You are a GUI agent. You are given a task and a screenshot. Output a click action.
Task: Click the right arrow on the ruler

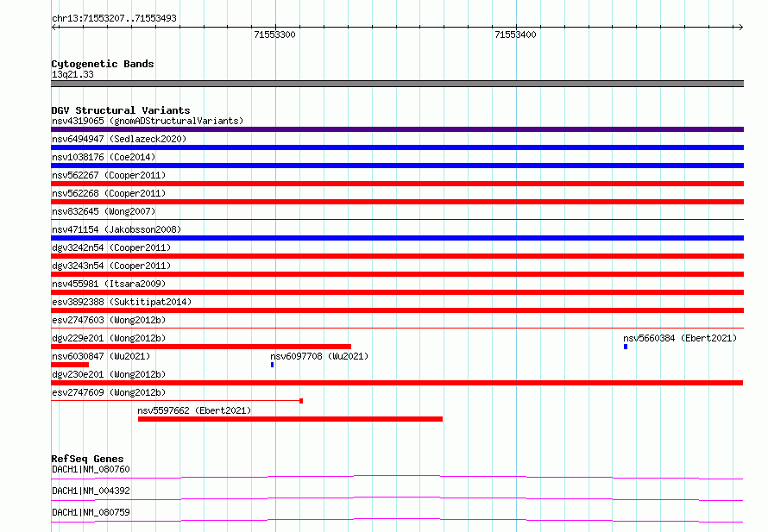pyautogui.click(x=740, y=27)
